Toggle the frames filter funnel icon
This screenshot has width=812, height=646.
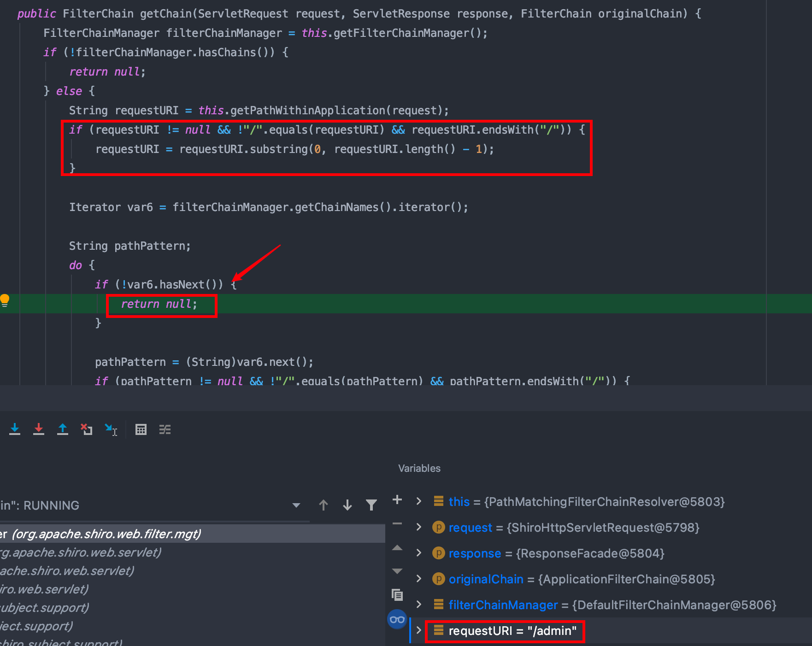tap(371, 505)
